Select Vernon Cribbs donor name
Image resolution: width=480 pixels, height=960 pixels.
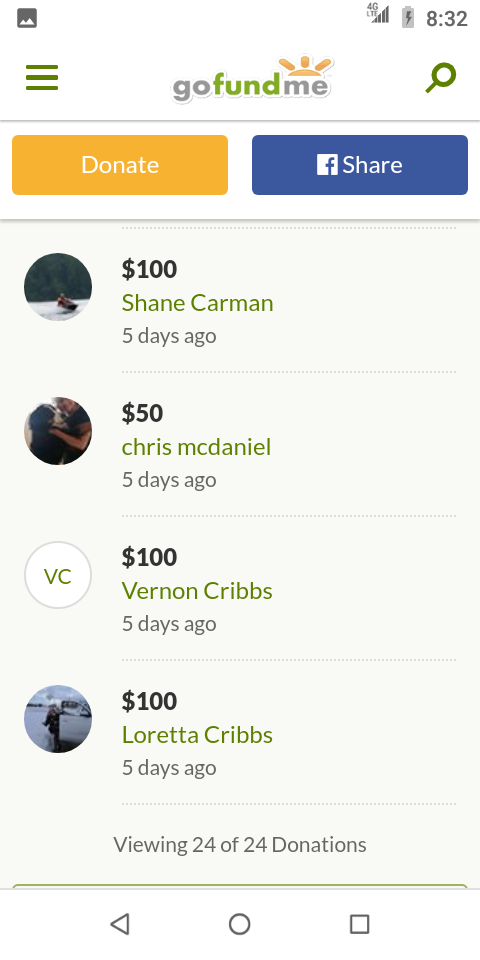click(x=197, y=590)
